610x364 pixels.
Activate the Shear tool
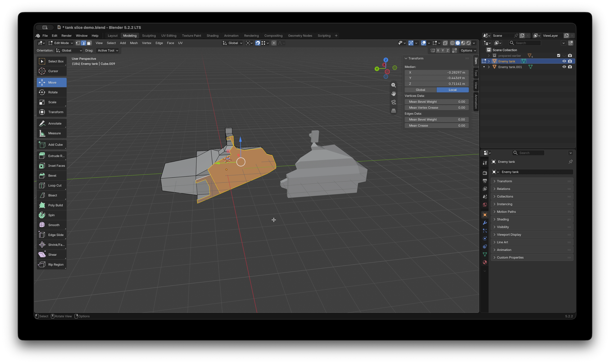52,255
